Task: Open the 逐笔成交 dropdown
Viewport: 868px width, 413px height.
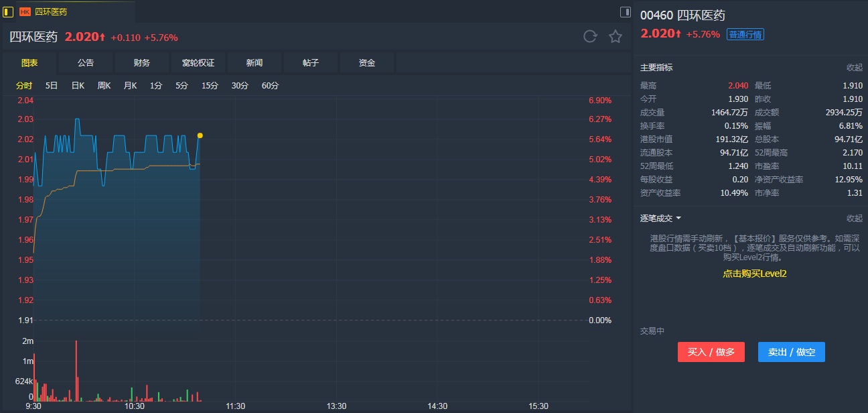Action: coord(661,219)
